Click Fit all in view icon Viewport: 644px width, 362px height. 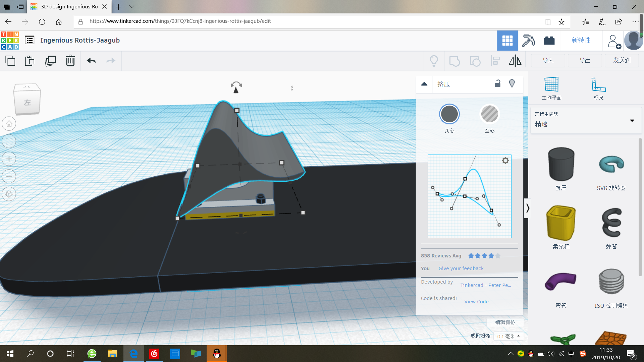coord(9,141)
